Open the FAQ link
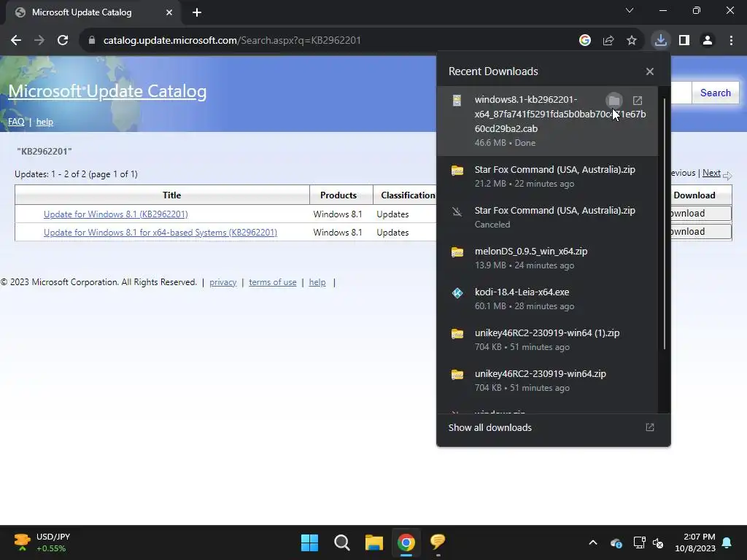The height and width of the screenshot is (560, 747). tap(16, 122)
